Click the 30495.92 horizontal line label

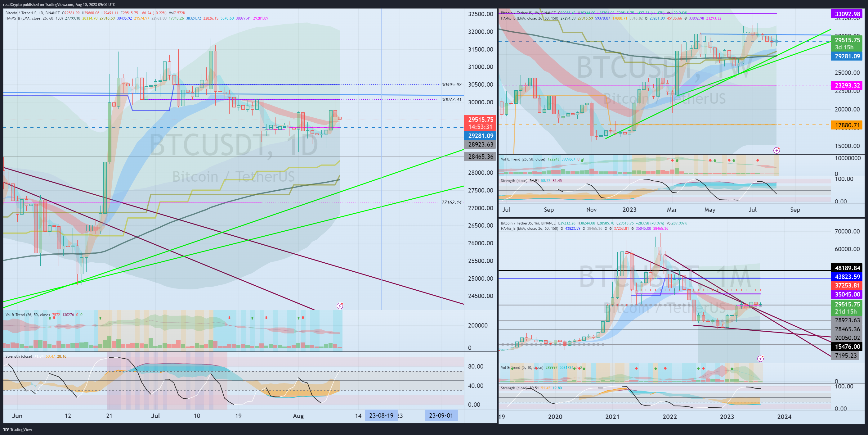click(451, 85)
